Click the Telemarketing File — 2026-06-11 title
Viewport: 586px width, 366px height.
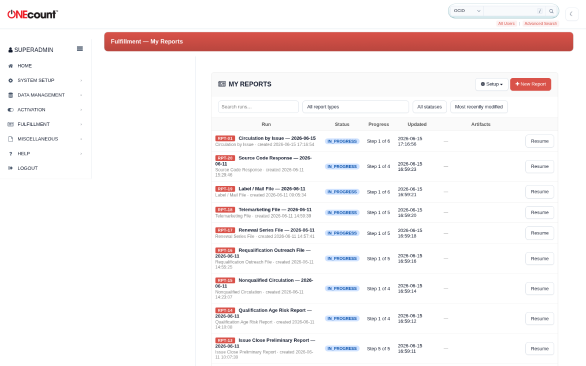pyautogui.click(x=275, y=210)
